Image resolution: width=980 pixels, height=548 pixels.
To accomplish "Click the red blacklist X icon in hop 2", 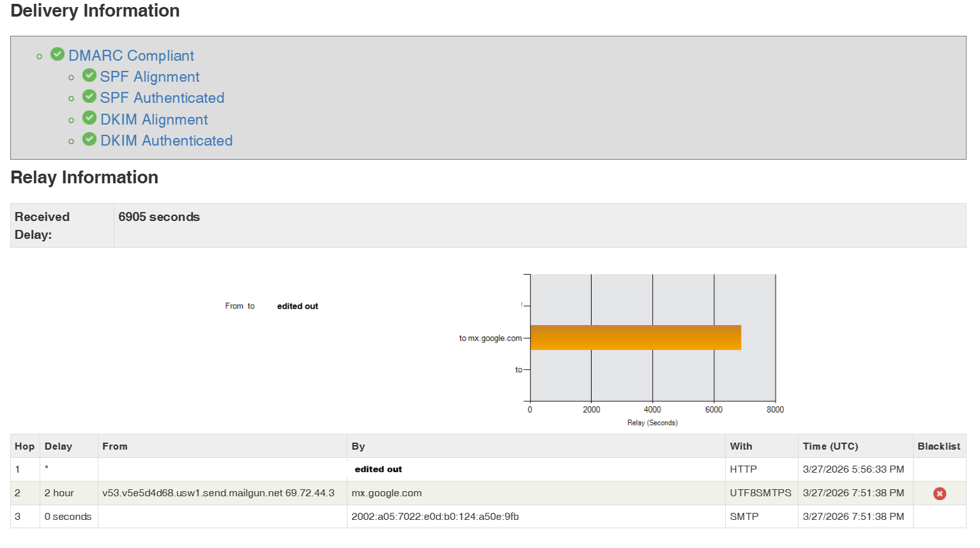I will point(939,494).
